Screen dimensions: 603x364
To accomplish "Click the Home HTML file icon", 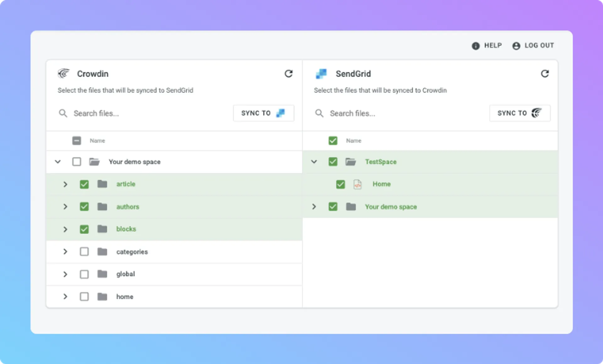I will click(x=357, y=184).
